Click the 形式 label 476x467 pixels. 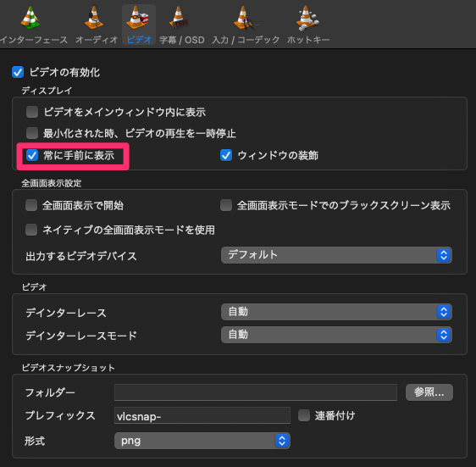pos(35,441)
